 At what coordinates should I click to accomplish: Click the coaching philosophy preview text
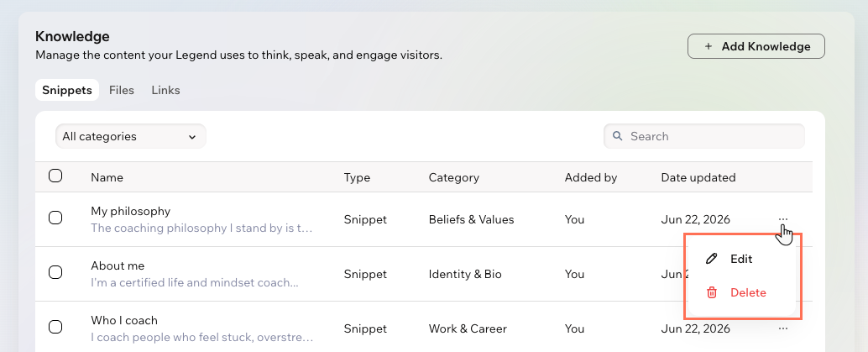pyautogui.click(x=202, y=228)
